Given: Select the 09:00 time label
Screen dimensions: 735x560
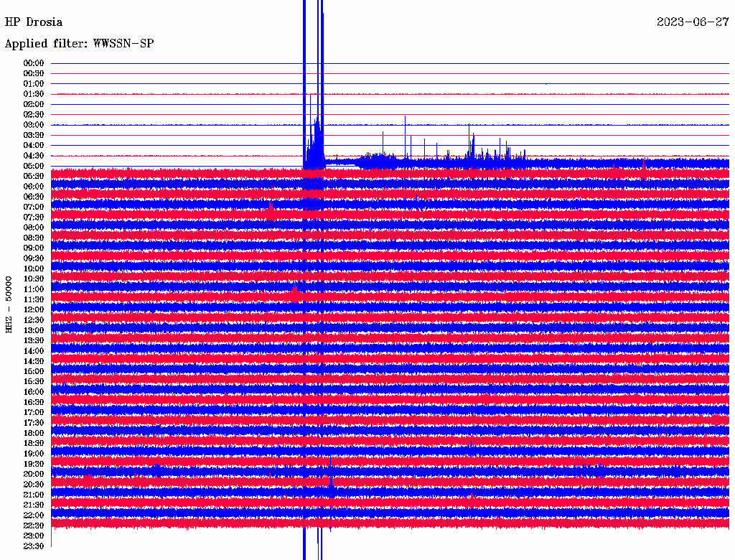Looking at the screenshot, I should [34, 248].
